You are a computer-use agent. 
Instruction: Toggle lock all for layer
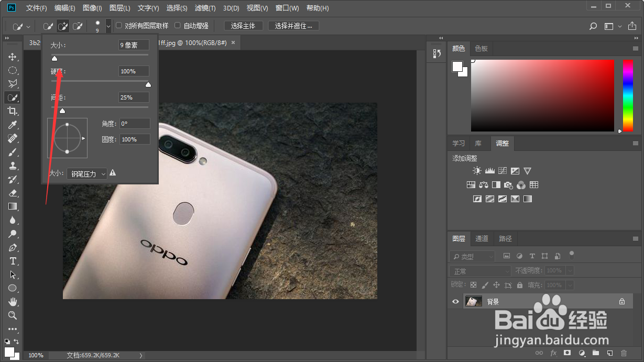point(520,285)
